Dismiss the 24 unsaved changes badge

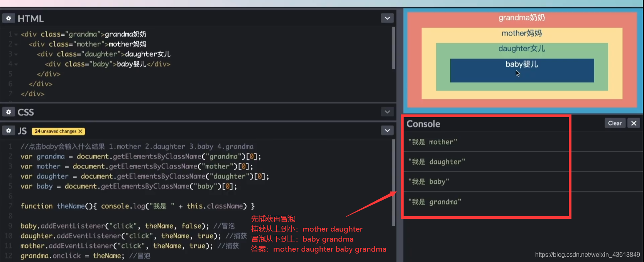(x=80, y=131)
